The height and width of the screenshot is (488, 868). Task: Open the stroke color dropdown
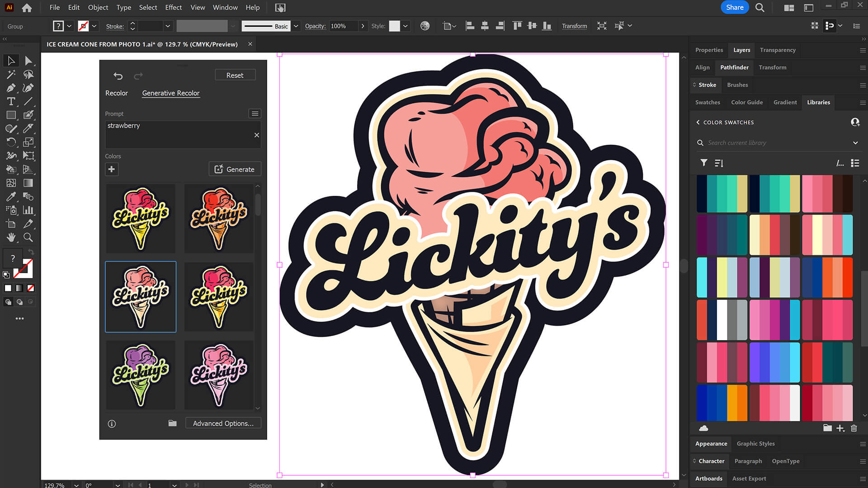coord(94,26)
